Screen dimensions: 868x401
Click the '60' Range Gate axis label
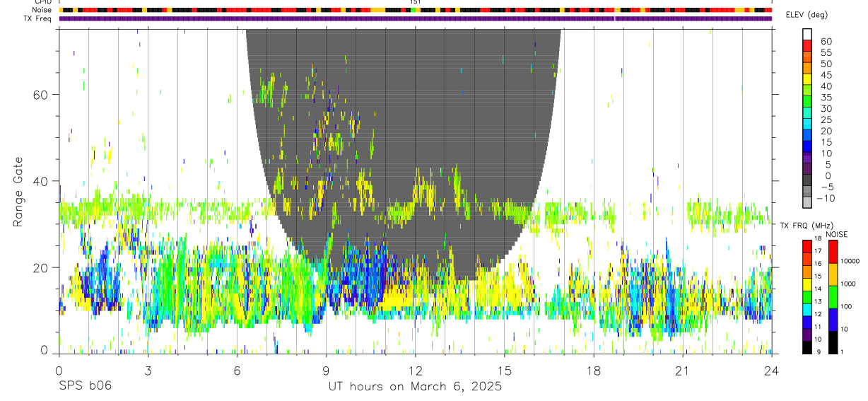click(x=42, y=94)
